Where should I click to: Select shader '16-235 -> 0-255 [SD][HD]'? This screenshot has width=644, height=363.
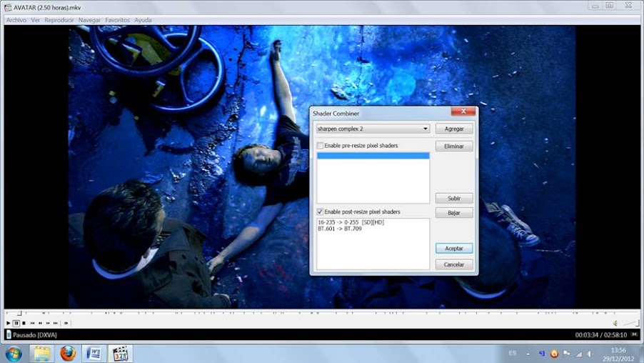351,222
